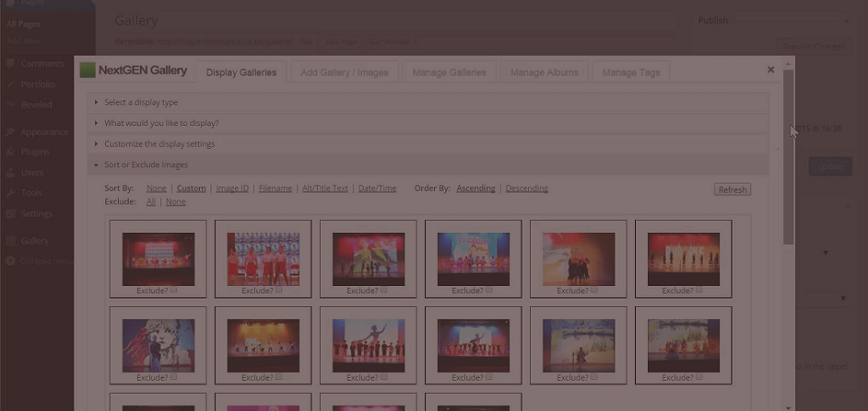Click the Comments icon in the sidebar
This screenshot has height=411, width=868.
[9, 64]
